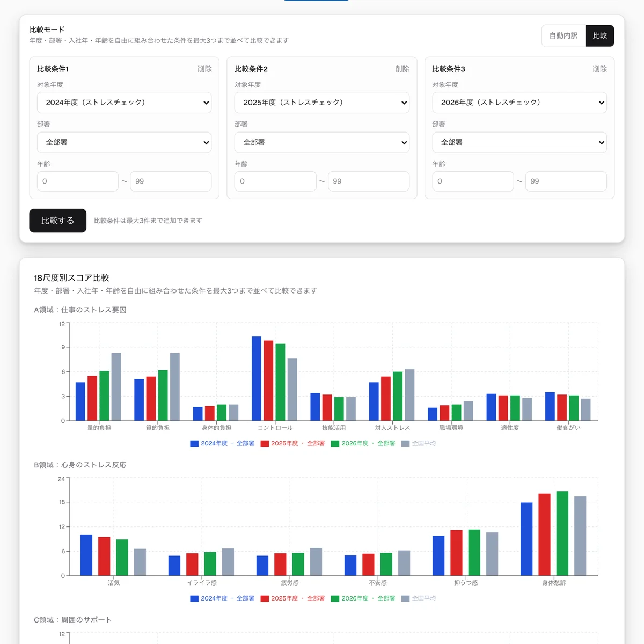Open the 2024年度（ストレスチェック）year dropdown
The width and height of the screenshot is (644, 644).
(x=124, y=103)
